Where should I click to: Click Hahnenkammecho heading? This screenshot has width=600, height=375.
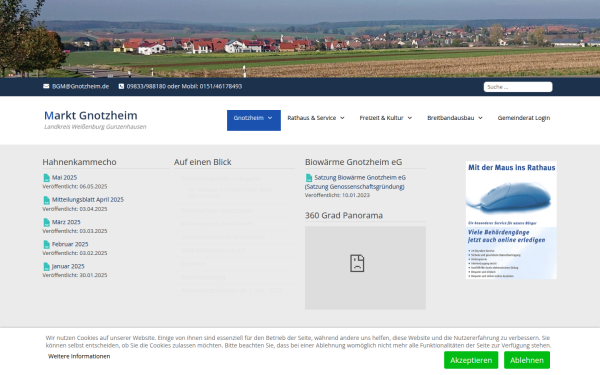(x=79, y=162)
